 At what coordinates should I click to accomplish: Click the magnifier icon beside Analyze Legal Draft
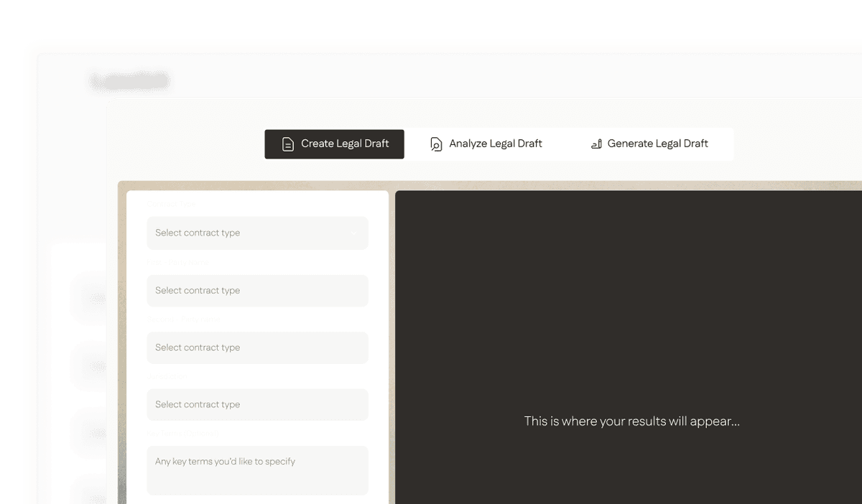tap(435, 144)
